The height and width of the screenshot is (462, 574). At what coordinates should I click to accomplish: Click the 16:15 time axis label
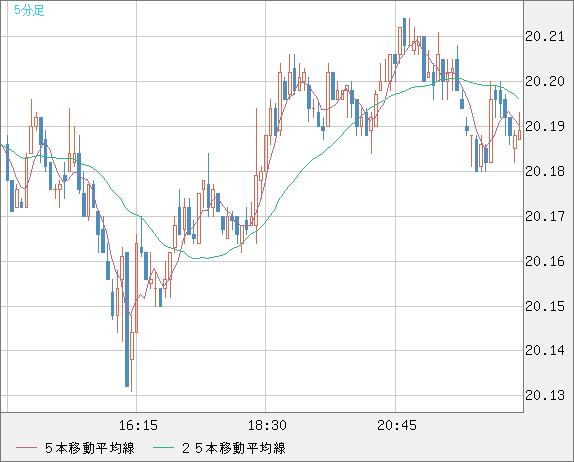[138, 425]
